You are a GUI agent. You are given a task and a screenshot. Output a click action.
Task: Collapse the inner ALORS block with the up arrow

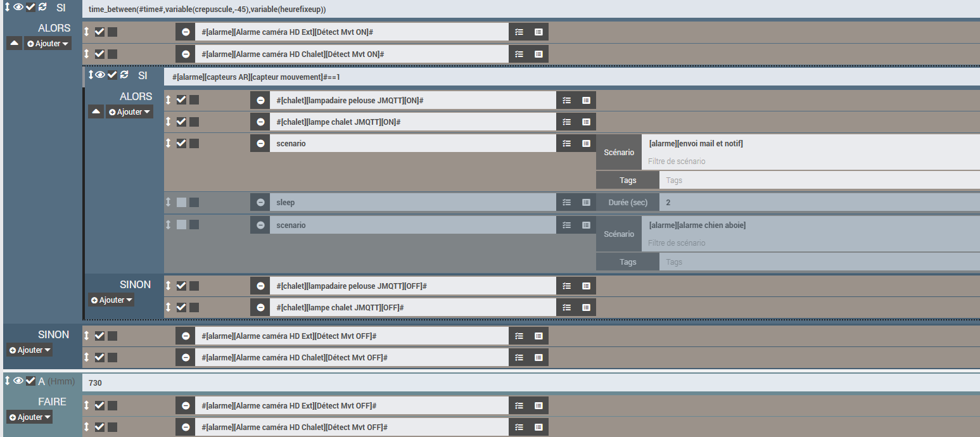(96, 111)
